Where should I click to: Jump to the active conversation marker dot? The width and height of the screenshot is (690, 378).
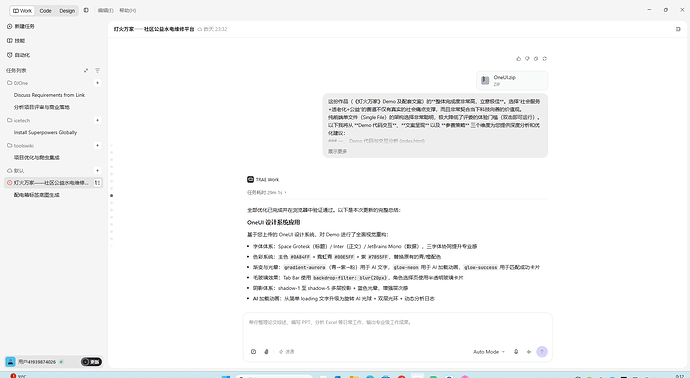click(112, 195)
